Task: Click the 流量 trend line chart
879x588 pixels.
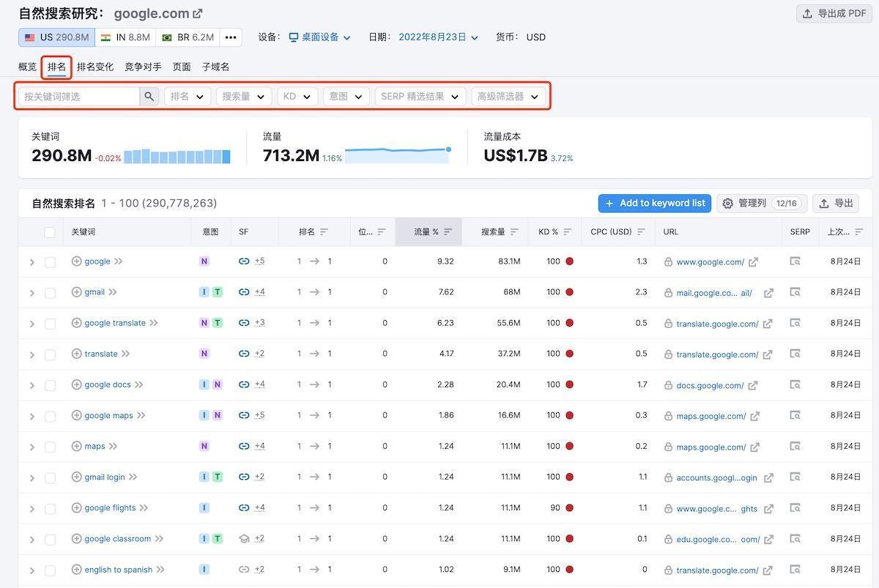Action: 398,155
